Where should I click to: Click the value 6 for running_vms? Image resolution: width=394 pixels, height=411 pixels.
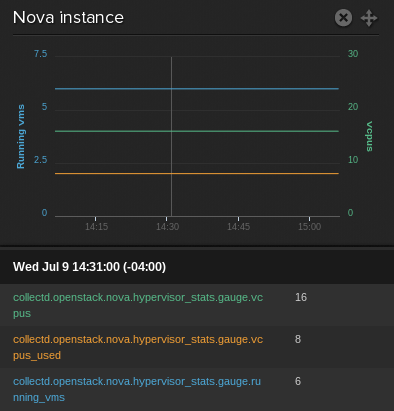tap(298, 381)
